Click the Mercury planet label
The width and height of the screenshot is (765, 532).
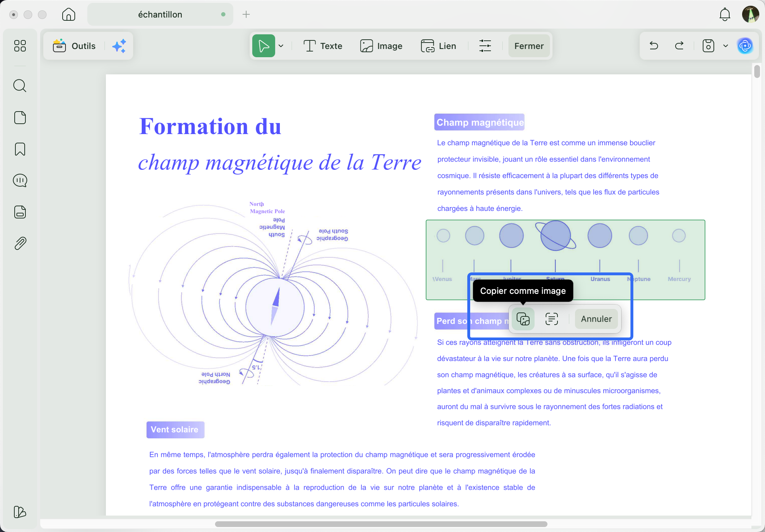pyautogui.click(x=679, y=279)
